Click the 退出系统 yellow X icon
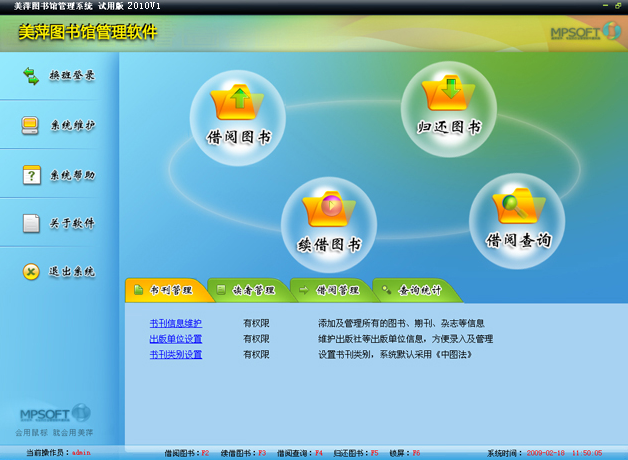 pyautogui.click(x=31, y=272)
